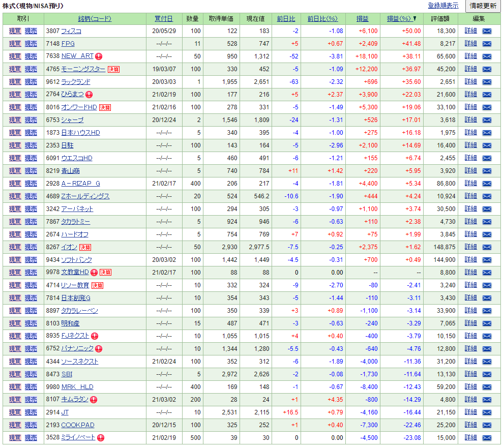The height and width of the screenshot is (448, 504).
Task: Click the red alert icon beside FJネクスト
Action: (x=95, y=336)
